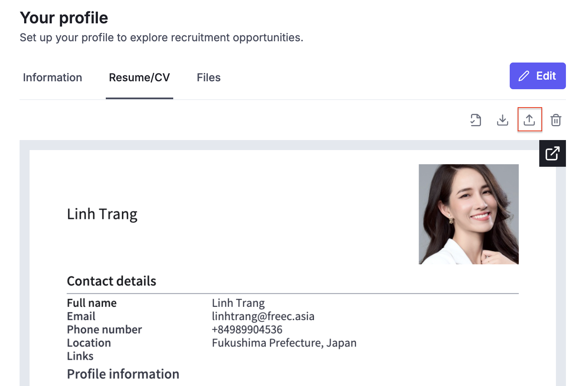Click the pencil icon in Edit button
588x386 pixels.
coord(523,76)
